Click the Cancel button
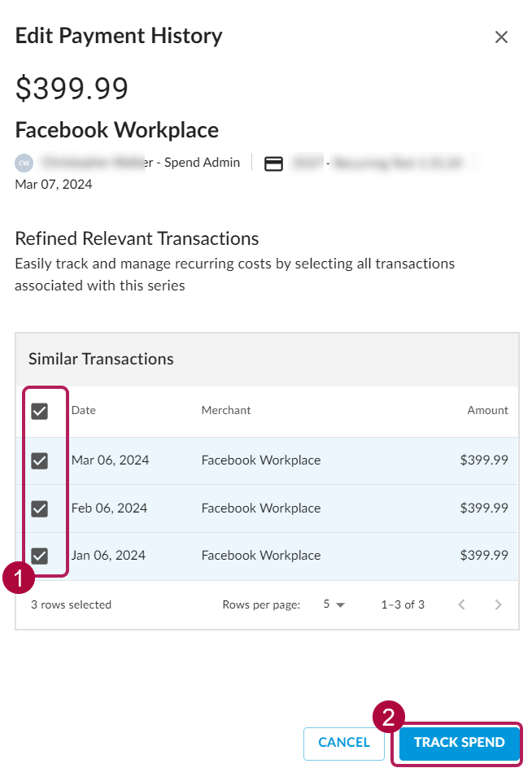 click(x=344, y=743)
